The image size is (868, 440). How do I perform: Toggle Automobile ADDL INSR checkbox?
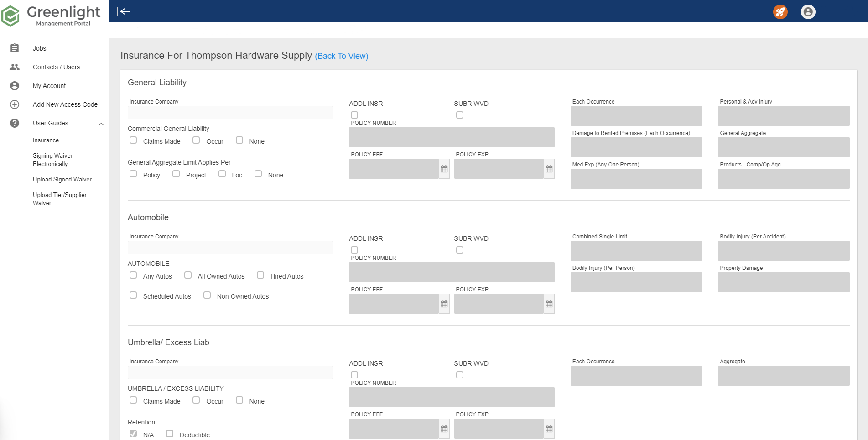(354, 250)
